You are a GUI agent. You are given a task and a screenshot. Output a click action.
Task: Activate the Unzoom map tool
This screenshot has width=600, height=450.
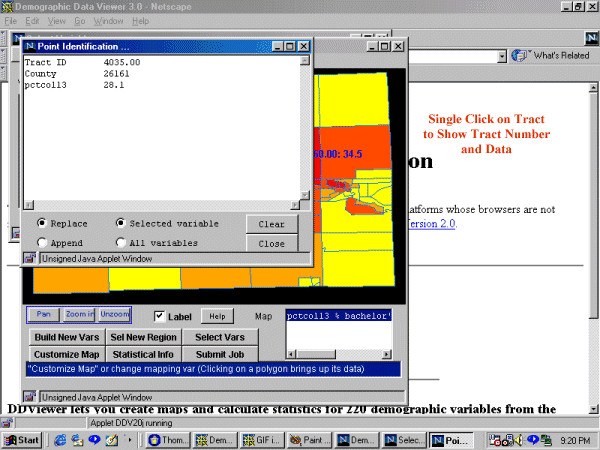(114, 314)
